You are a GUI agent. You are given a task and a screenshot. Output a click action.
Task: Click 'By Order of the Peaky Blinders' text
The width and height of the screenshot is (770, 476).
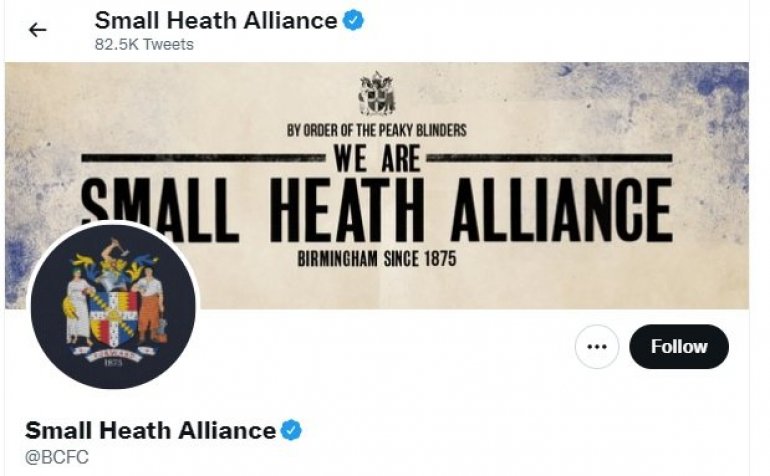pyautogui.click(x=377, y=130)
